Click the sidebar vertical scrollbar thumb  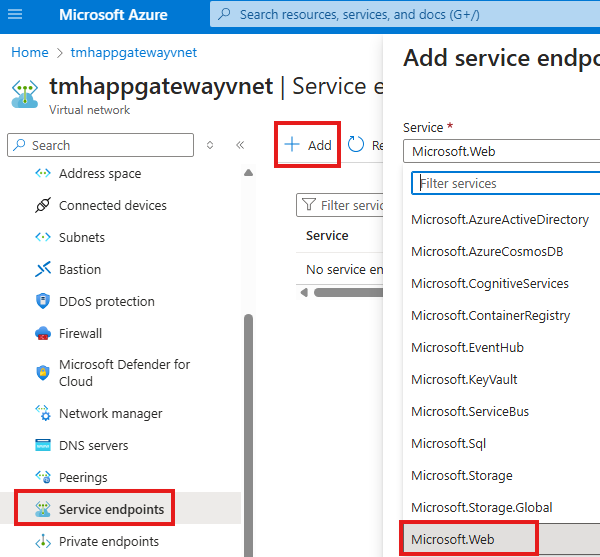coord(248,435)
